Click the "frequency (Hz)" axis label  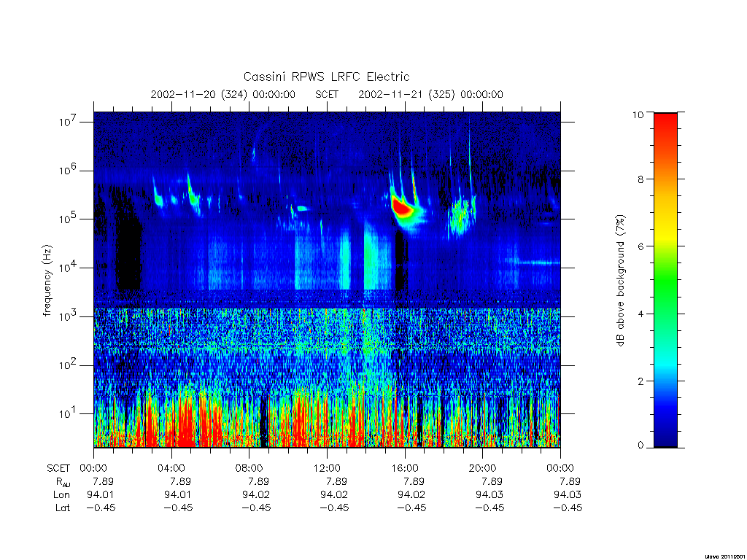point(47,281)
